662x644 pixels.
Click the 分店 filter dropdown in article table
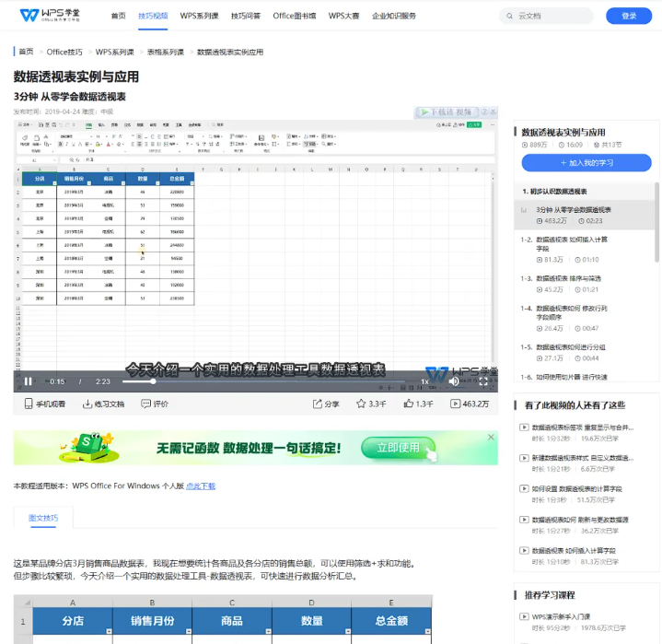pyautogui.click(x=109, y=631)
